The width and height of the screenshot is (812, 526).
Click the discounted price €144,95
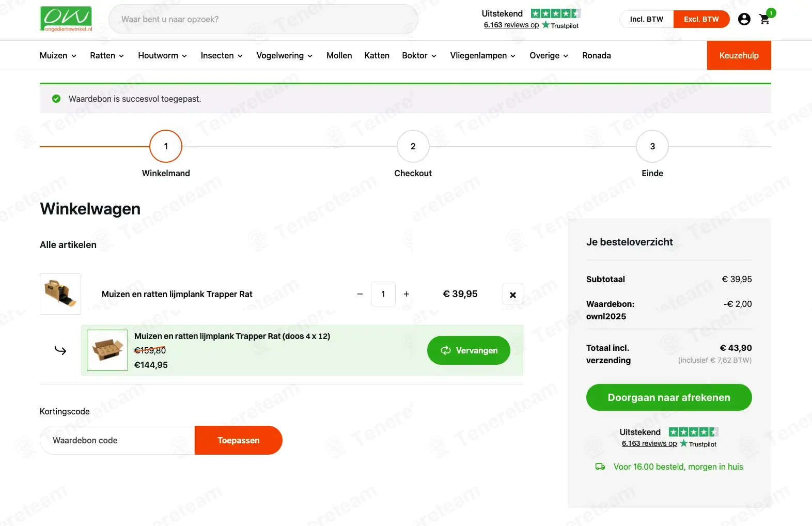click(x=151, y=365)
